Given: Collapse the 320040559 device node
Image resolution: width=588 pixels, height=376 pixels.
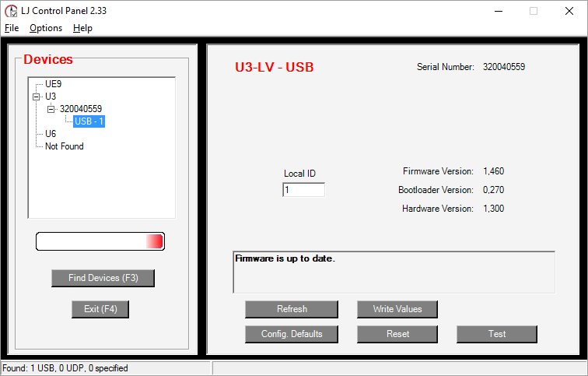Looking at the screenshot, I should (x=51, y=109).
